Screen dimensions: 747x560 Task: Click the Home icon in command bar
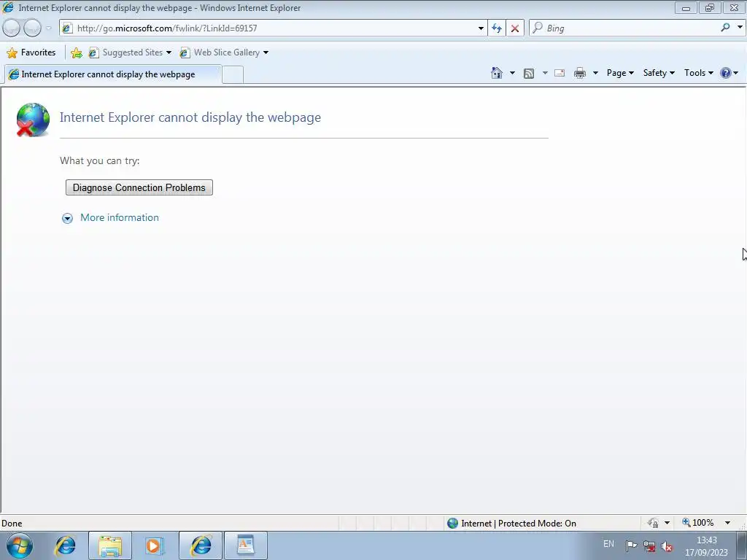[x=497, y=73]
